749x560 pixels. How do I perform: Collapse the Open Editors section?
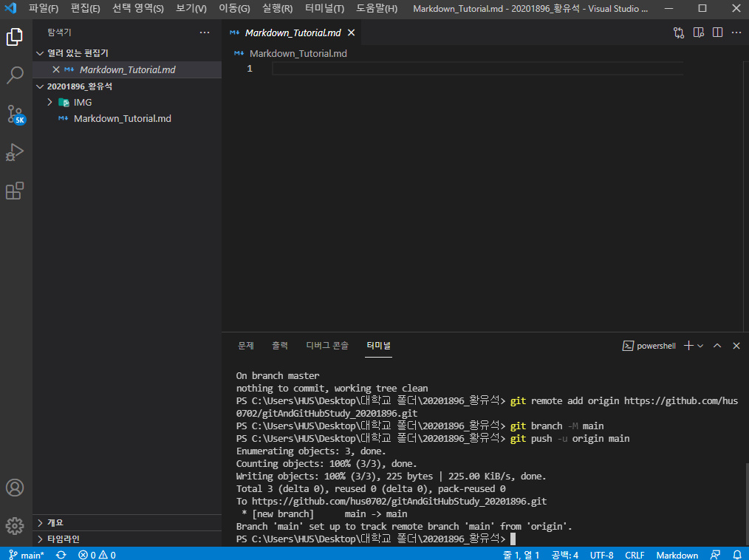[x=40, y=53]
